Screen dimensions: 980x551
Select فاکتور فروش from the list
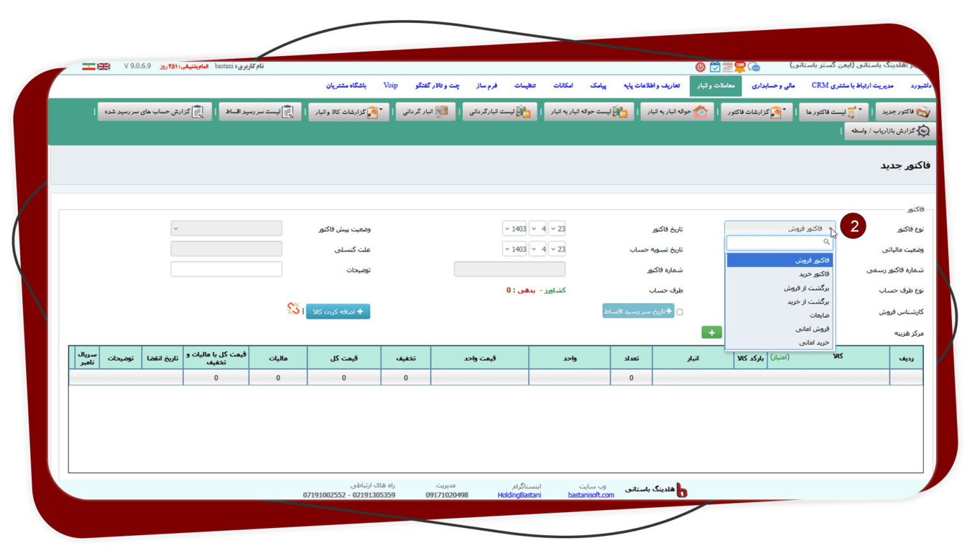coord(780,260)
